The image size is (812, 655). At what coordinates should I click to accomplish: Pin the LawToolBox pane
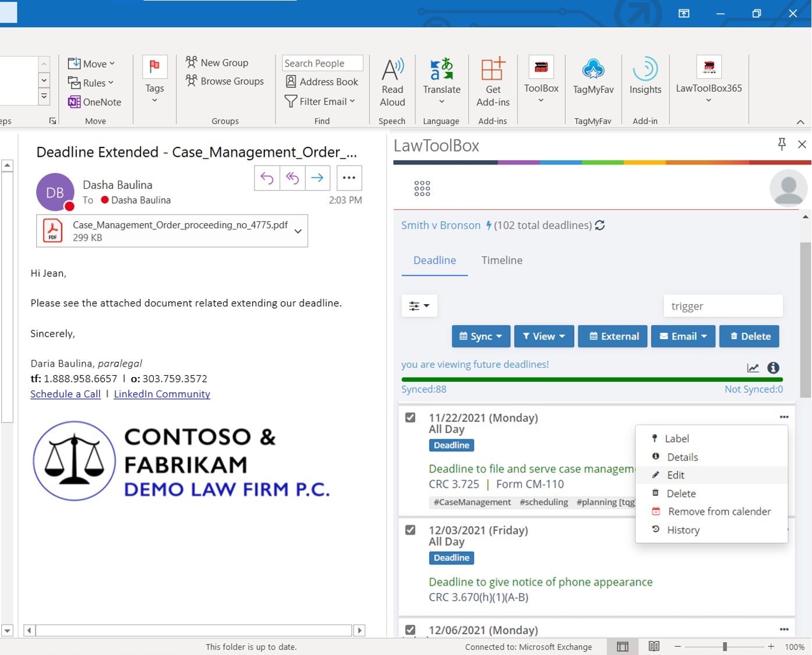click(x=782, y=144)
